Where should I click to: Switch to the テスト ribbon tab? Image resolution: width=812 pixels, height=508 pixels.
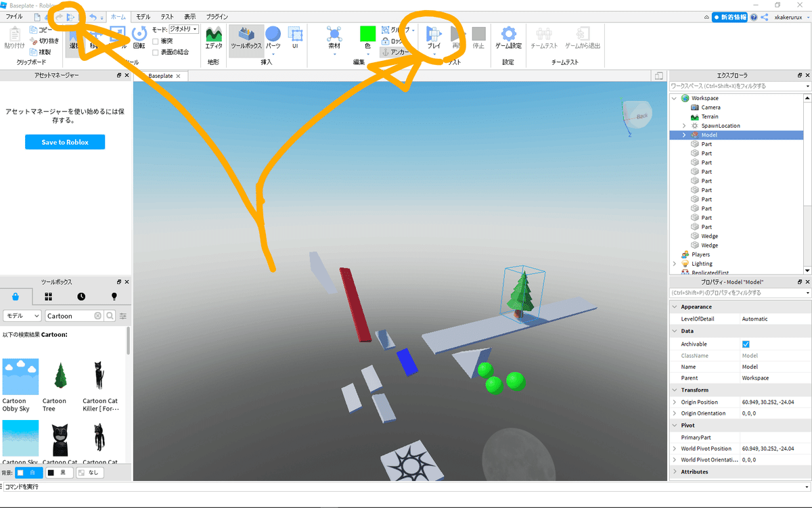point(167,16)
